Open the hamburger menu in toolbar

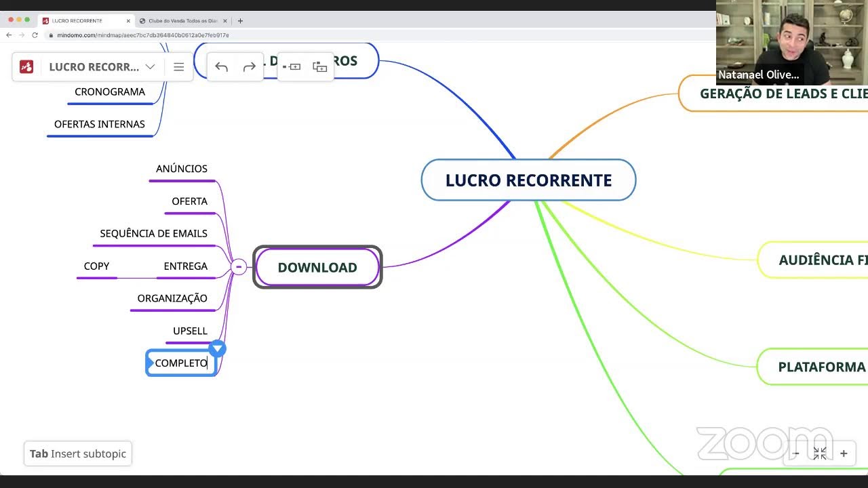(x=179, y=66)
